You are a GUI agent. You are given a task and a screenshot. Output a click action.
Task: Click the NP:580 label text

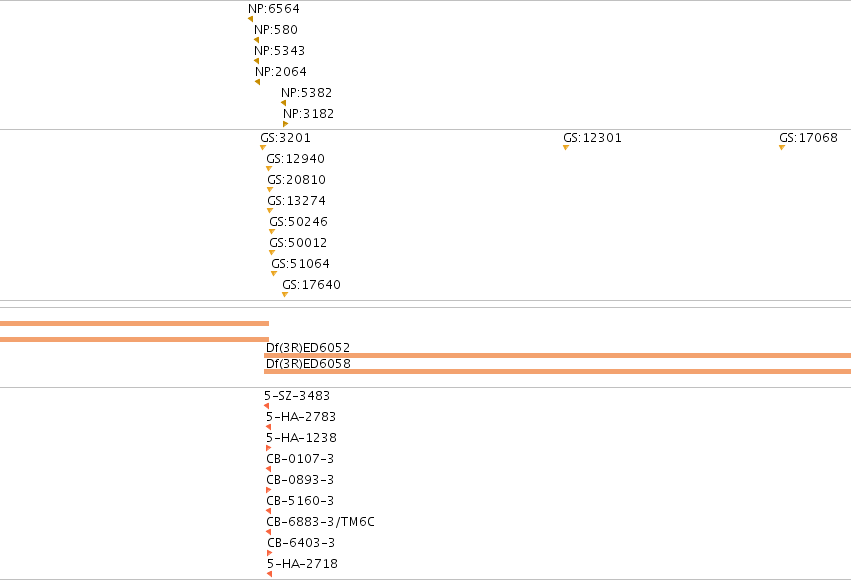coord(276,30)
